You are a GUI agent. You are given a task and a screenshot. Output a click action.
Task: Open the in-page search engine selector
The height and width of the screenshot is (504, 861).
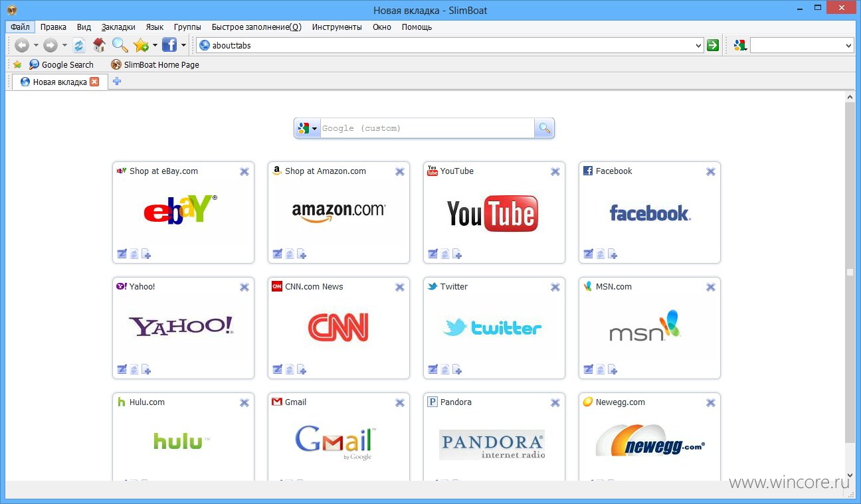coord(308,128)
